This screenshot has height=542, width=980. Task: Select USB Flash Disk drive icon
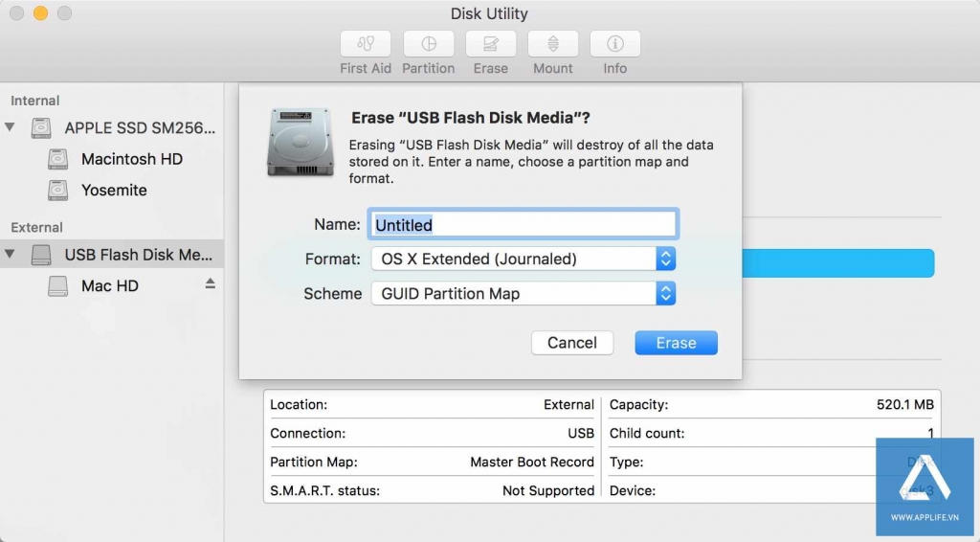pyautogui.click(x=41, y=255)
